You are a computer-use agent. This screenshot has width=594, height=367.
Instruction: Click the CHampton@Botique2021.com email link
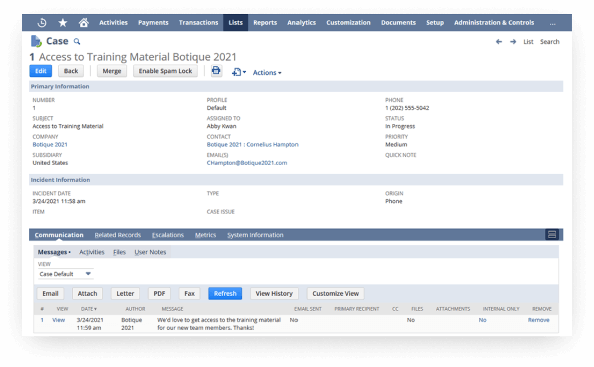tap(247, 163)
